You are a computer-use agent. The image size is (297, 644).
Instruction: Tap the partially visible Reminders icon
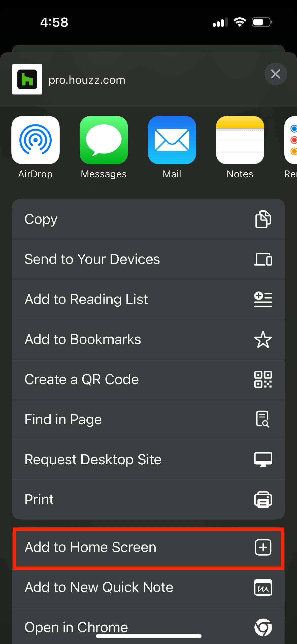click(291, 140)
